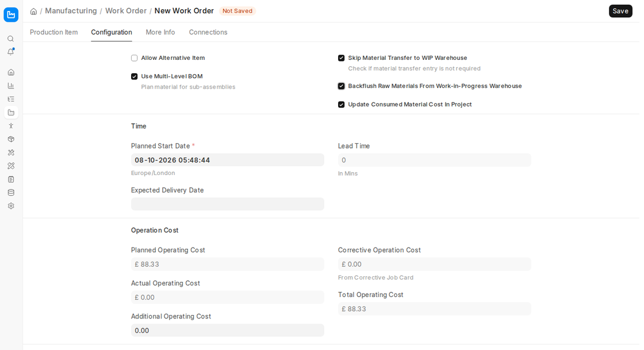Toggle Backflush Raw Materials From Work-in-Progress checkbox
Viewport: 644px width, 350px height.
pyautogui.click(x=342, y=86)
